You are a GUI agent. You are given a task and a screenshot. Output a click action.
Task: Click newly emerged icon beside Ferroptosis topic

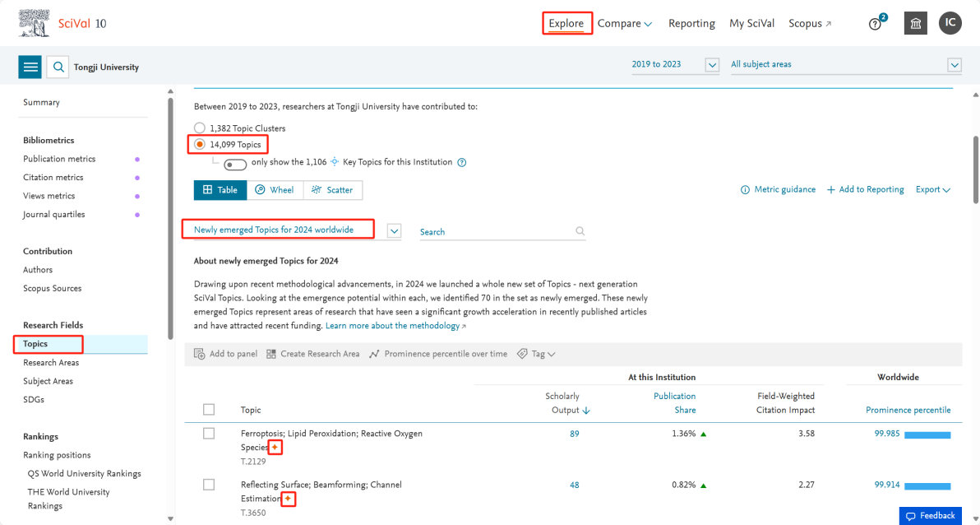click(275, 448)
